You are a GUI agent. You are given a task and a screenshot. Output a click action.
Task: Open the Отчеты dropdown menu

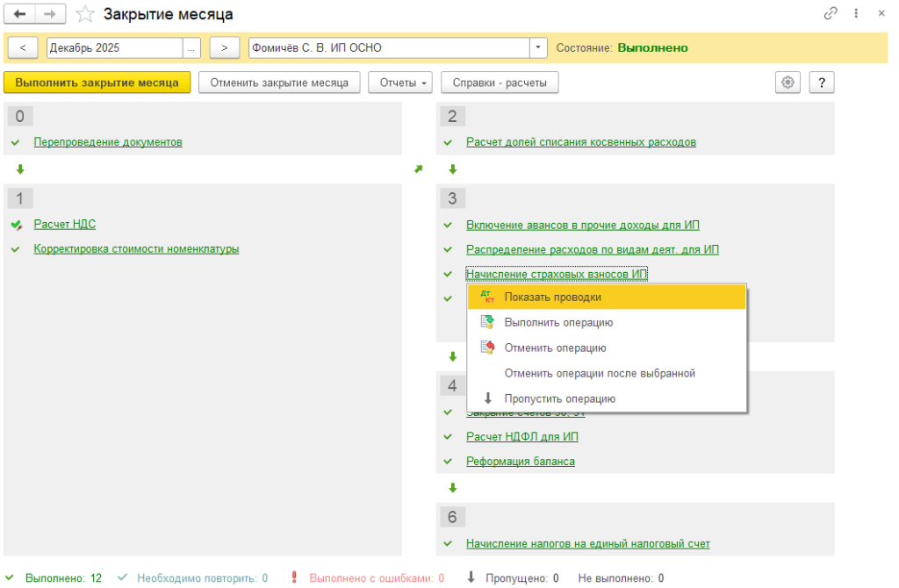(x=400, y=82)
